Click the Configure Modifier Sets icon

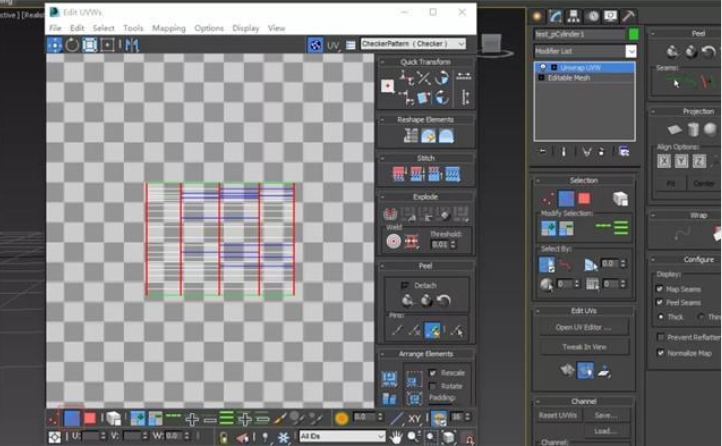(x=623, y=151)
